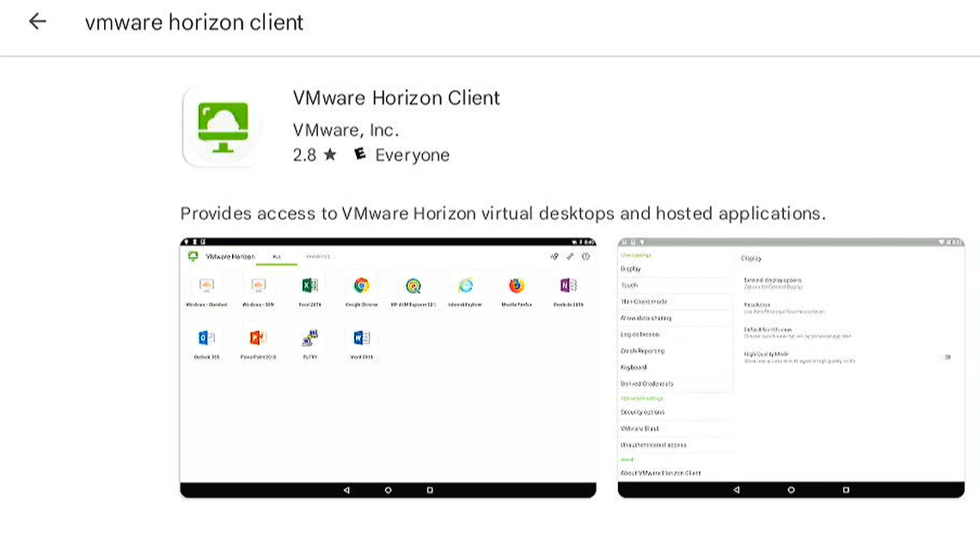Tap the Android back triangle in first screenshot
This screenshot has height=534, width=980.
(346, 490)
